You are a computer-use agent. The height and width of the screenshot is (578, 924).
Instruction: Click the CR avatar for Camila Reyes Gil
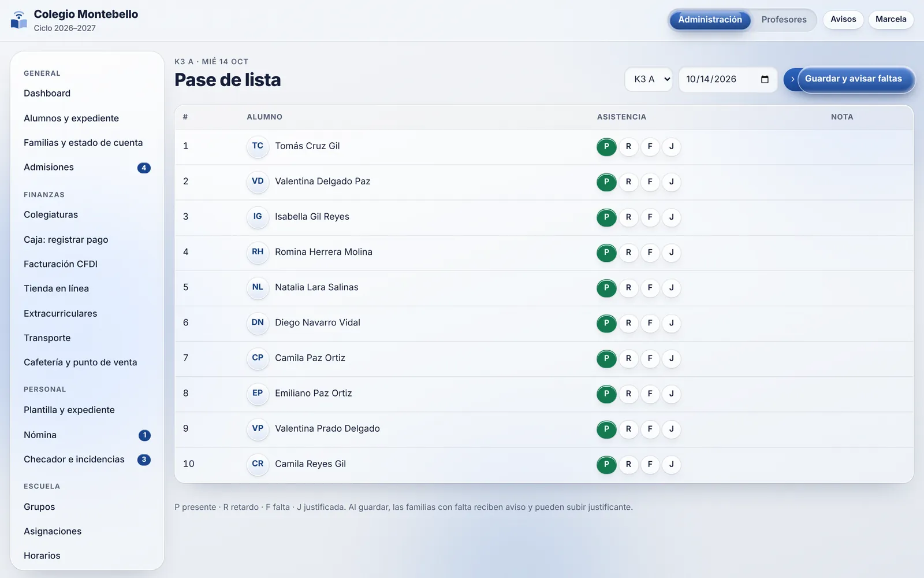tap(258, 464)
